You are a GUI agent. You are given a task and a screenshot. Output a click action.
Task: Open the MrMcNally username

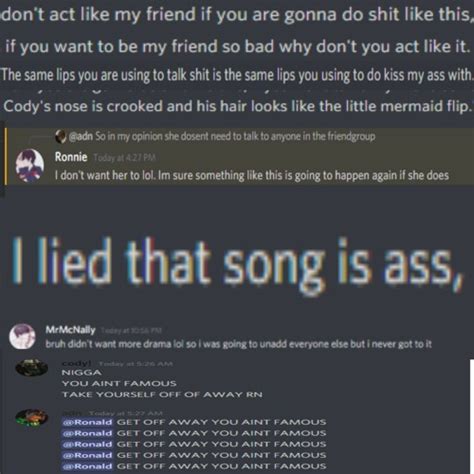(70, 330)
